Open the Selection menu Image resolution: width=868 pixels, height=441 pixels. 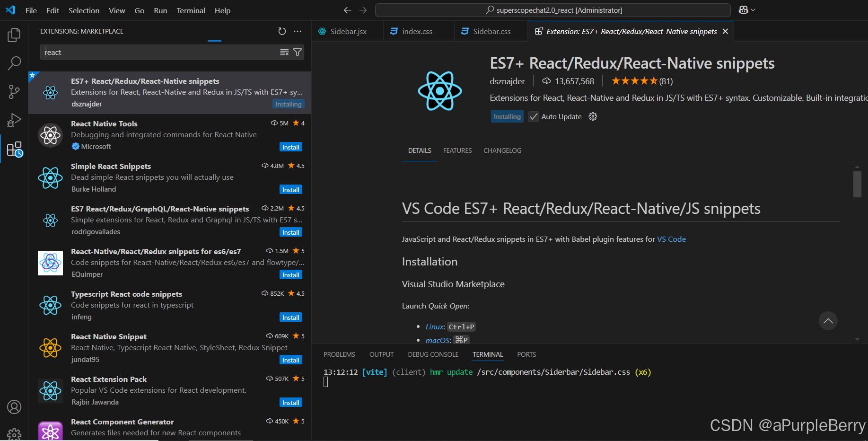[84, 10]
